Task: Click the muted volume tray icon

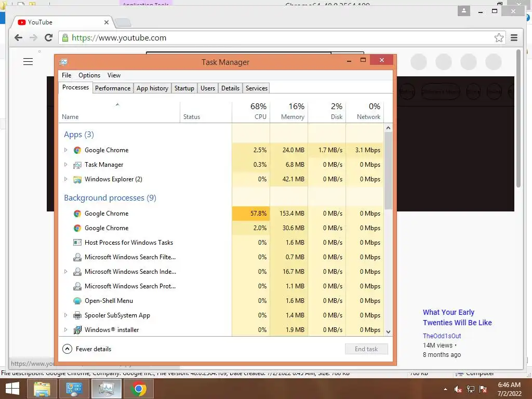Action: [458, 389]
